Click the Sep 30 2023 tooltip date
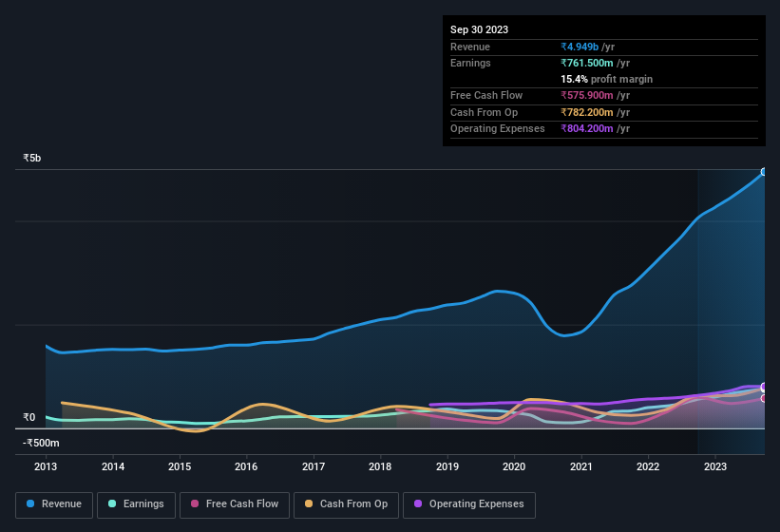 (x=479, y=29)
